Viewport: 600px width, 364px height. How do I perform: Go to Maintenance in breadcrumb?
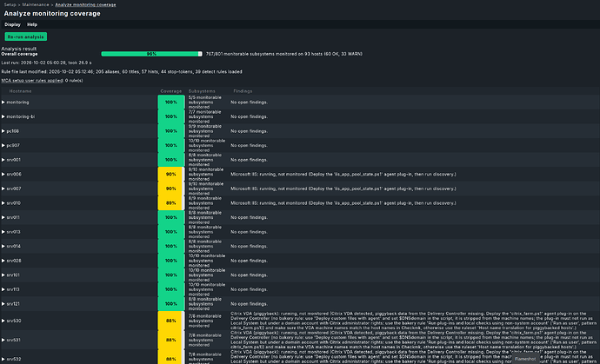click(35, 5)
